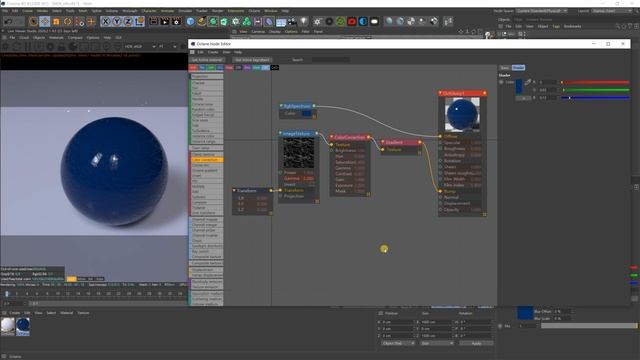The width and height of the screenshot is (640, 360).
Task: Collapse the ColorCorrection node triangle
Action: tap(331, 137)
